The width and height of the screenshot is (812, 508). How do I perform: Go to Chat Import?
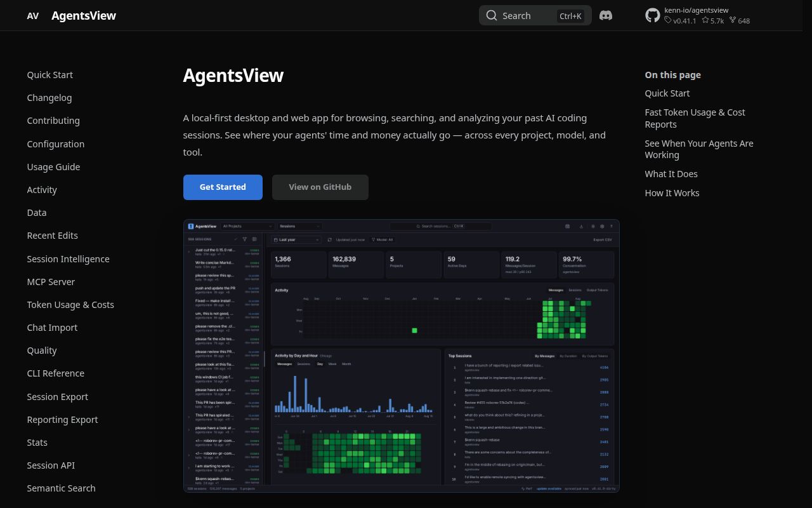coord(52,328)
